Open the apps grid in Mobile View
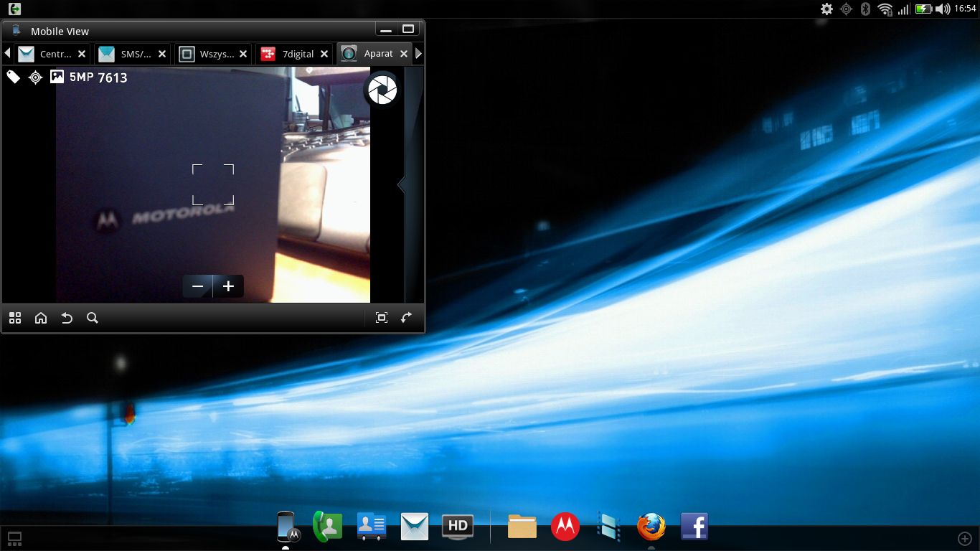This screenshot has width=980, height=551. click(x=15, y=318)
